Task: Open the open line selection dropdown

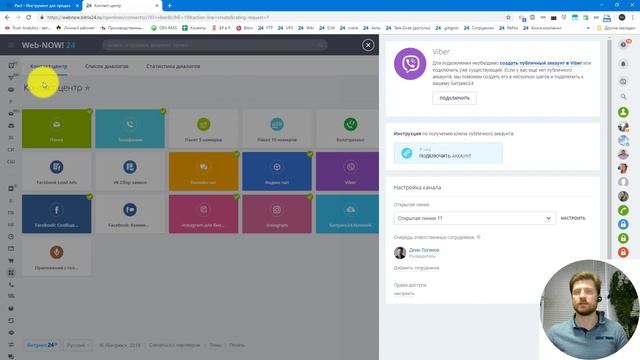Action: click(475, 218)
